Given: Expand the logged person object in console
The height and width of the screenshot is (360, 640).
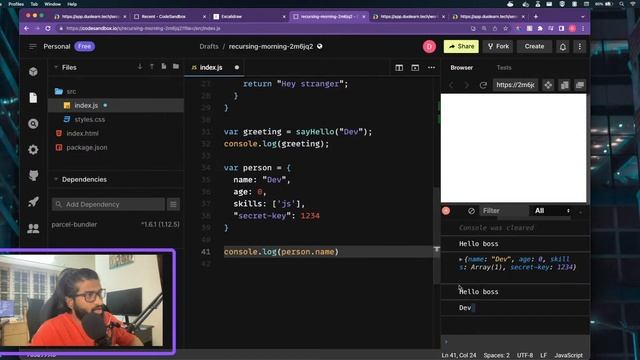Looking at the screenshot, I should pos(461,259).
